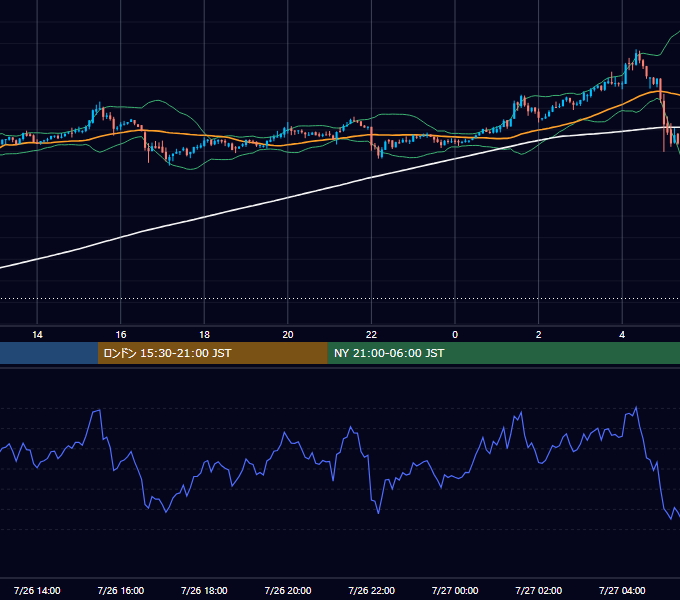Screen dimensions: 680x600
Task: Click the 7/26 14:00 time label
Action: click(x=37, y=590)
